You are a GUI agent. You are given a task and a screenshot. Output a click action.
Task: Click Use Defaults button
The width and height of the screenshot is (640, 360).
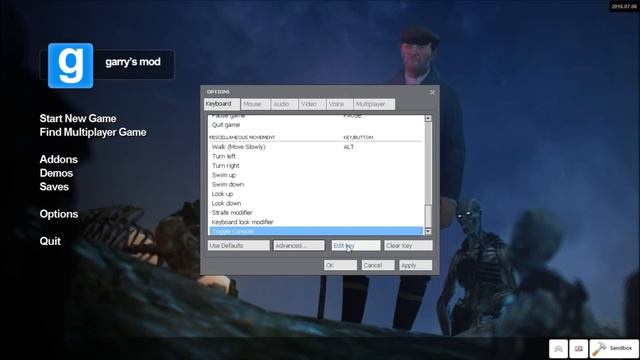(239, 245)
